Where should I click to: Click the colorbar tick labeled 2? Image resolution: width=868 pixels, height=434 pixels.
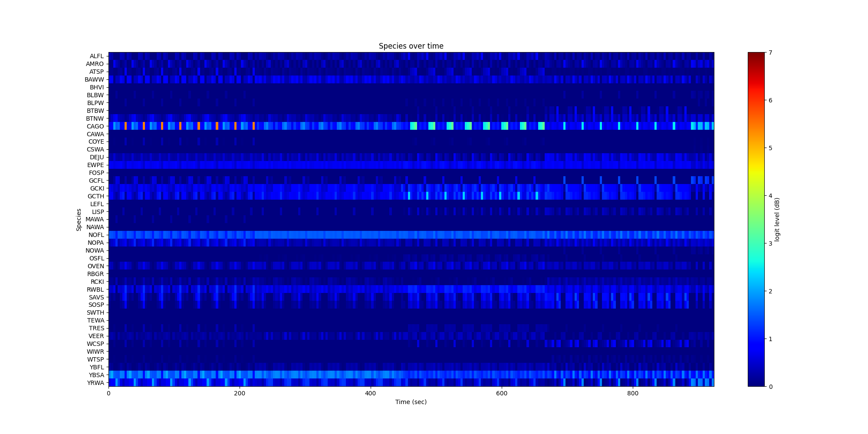click(770, 291)
